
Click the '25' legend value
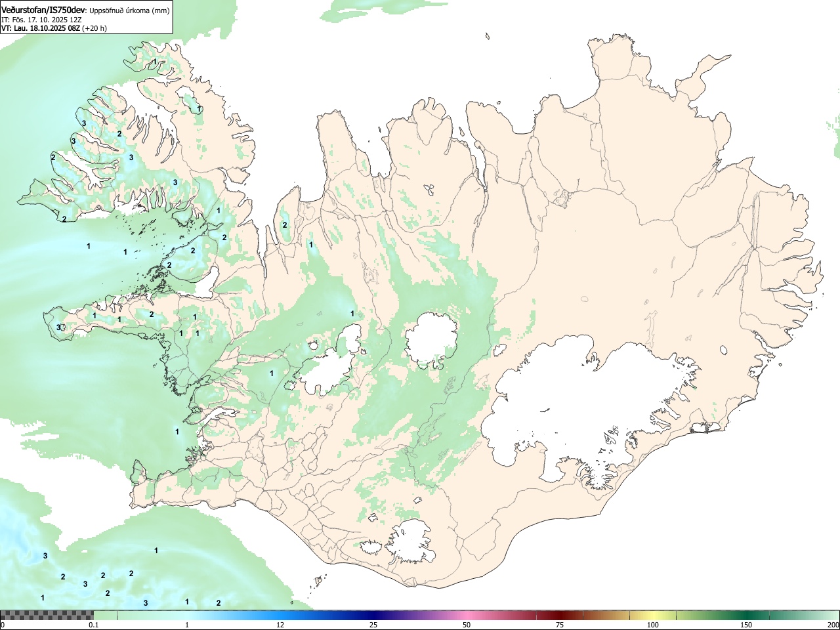(x=373, y=625)
